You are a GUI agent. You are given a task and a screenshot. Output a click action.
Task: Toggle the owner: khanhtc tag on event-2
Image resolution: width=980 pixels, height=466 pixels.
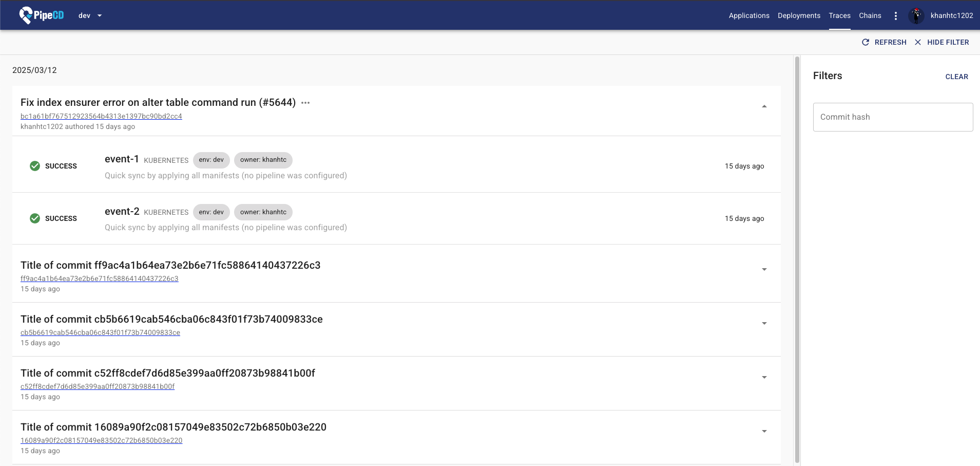263,212
